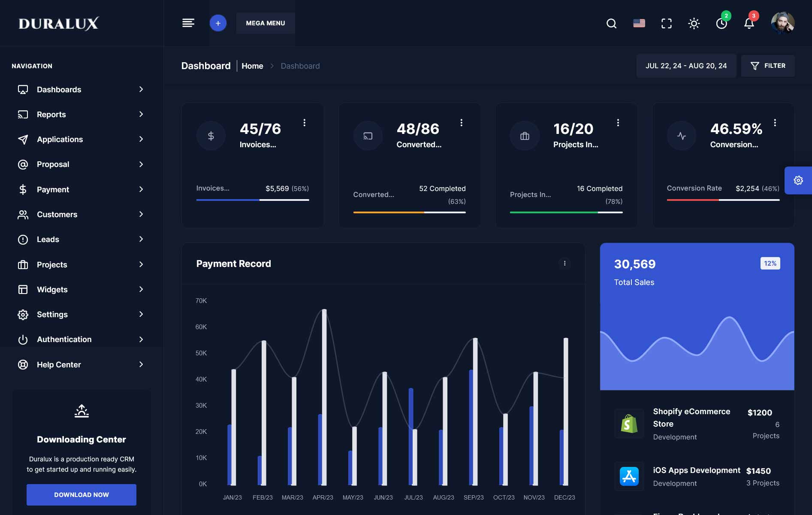Enter fullscreen mode via expand icon

pyautogui.click(x=666, y=23)
